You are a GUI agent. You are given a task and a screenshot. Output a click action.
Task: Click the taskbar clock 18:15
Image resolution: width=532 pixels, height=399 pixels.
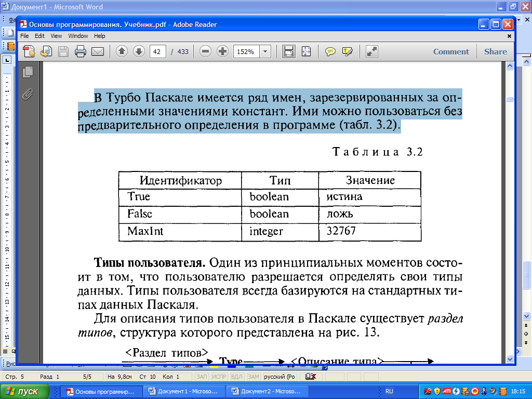tap(518, 391)
